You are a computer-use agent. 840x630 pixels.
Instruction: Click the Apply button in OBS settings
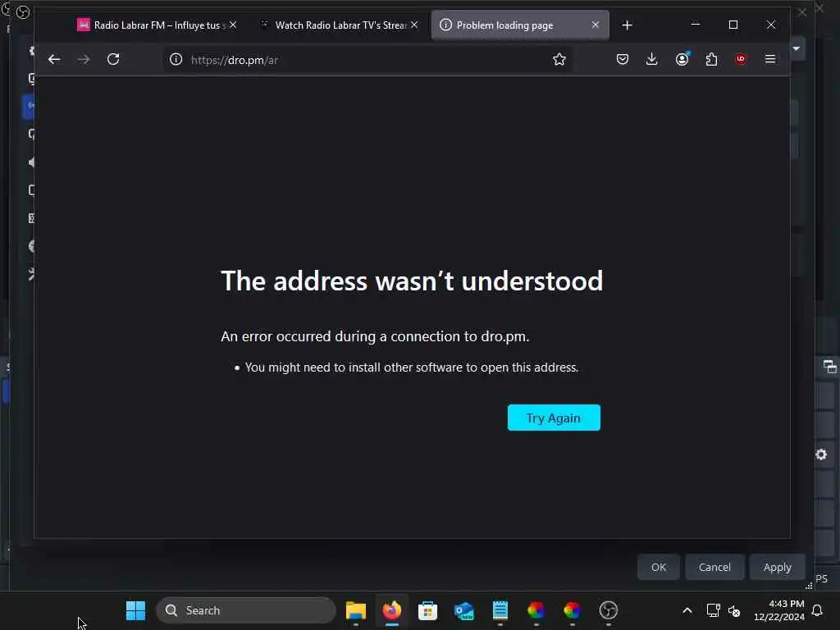pos(777,568)
